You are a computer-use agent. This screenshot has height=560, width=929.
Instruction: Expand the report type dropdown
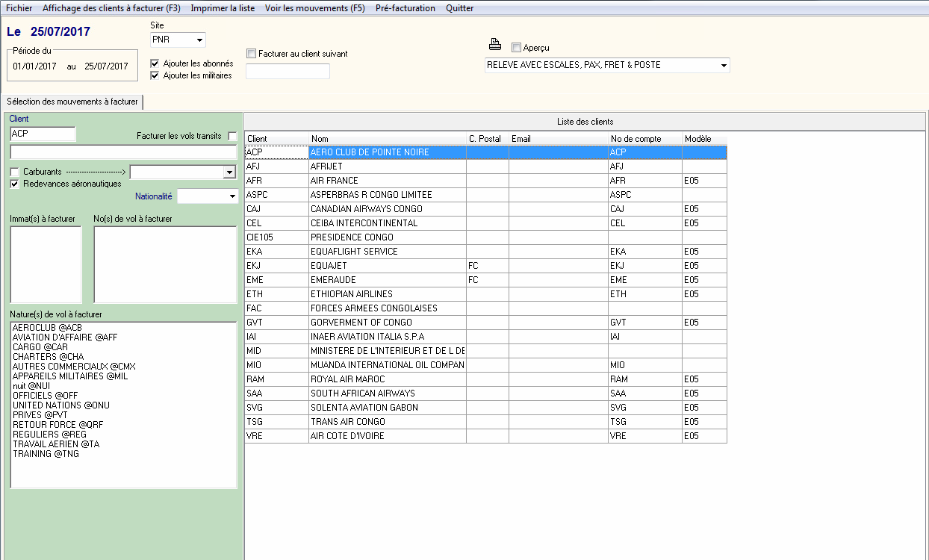coord(724,66)
